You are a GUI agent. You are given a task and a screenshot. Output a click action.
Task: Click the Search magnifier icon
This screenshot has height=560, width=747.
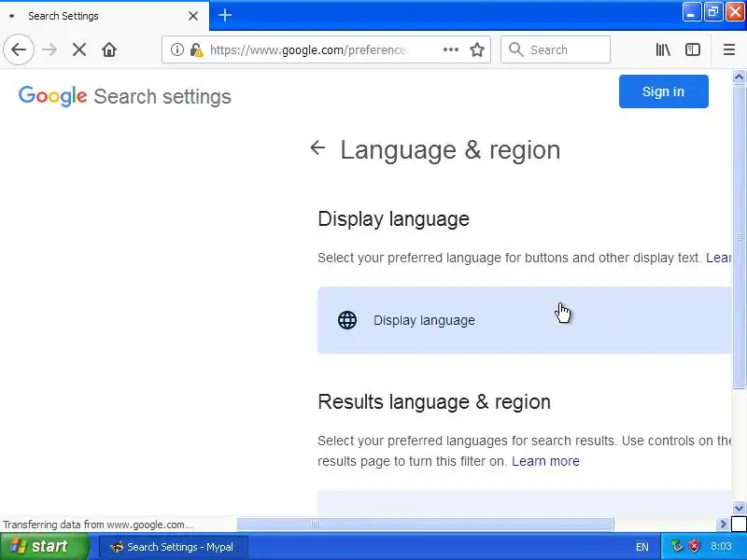515,49
